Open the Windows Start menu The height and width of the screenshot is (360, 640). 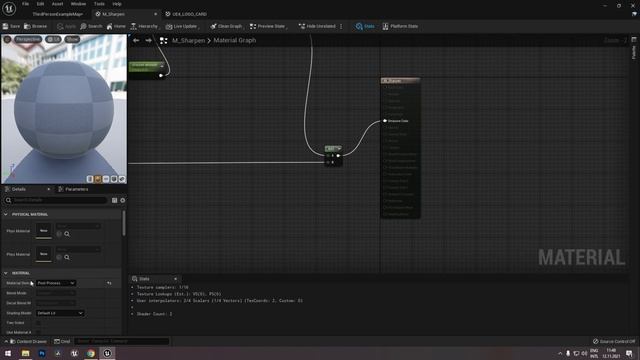pyautogui.click(x=8, y=353)
